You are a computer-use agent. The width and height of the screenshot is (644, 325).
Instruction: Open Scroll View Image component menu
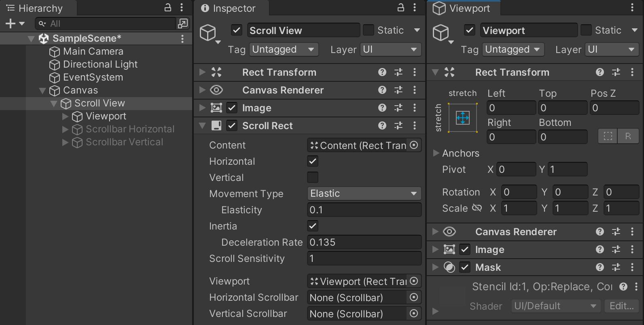415,108
